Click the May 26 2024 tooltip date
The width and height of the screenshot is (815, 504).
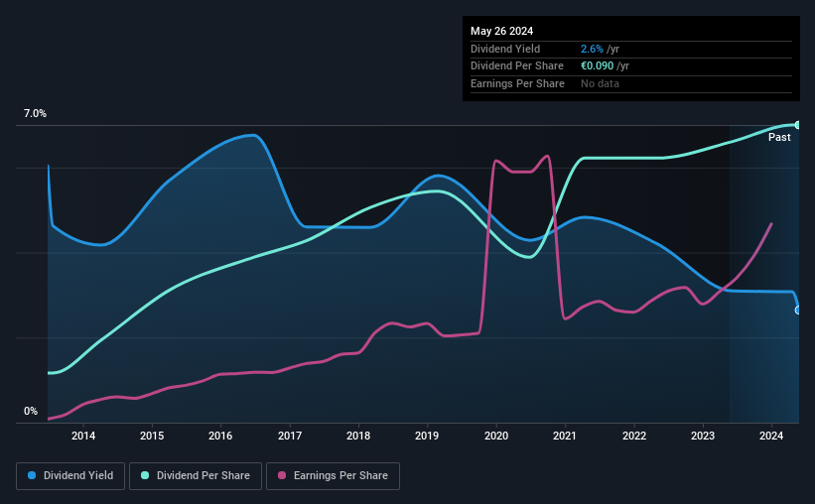tap(501, 31)
